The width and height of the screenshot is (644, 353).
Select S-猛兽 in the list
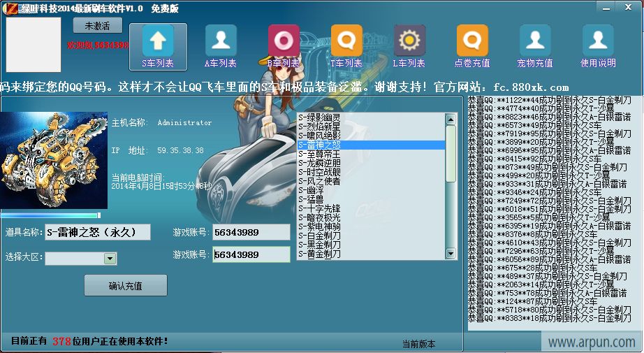pos(372,200)
